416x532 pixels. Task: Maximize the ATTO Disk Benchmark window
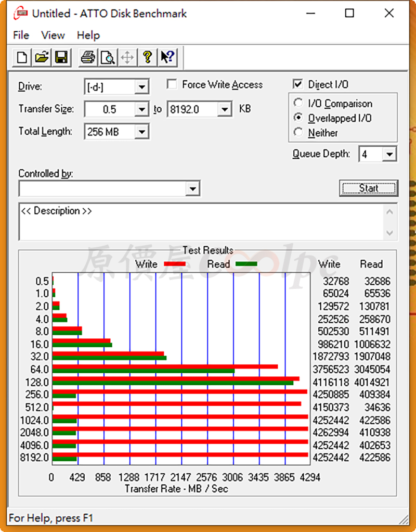pos(349,13)
